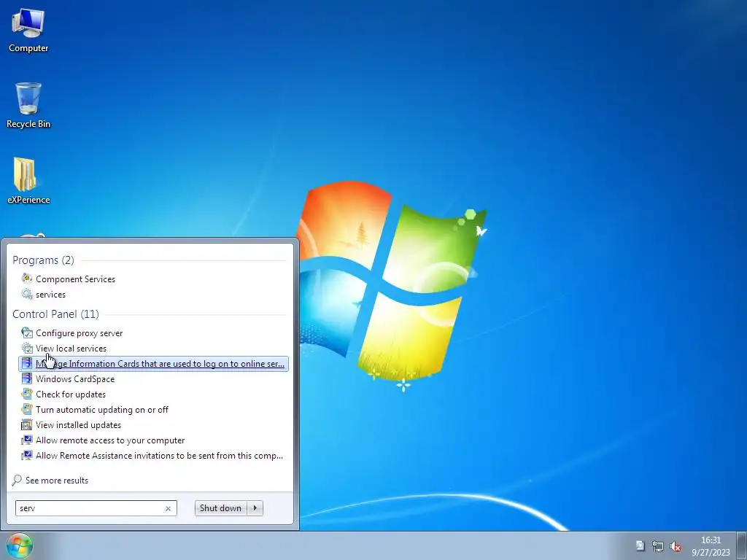Click the Component Services program icon
The height and width of the screenshot is (560, 747).
(x=27, y=279)
